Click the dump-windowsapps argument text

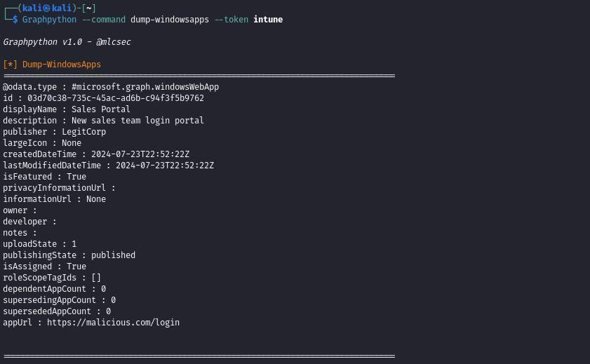(x=170, y=20)
